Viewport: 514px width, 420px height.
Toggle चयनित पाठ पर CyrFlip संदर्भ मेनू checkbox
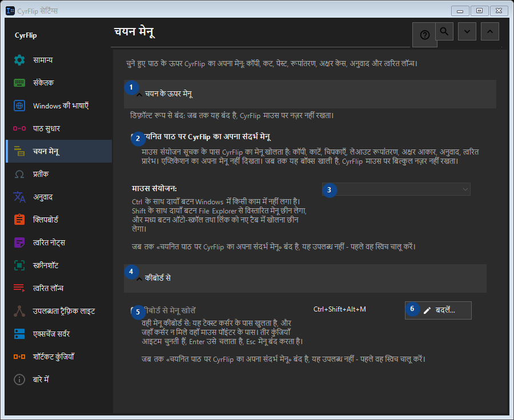tap(134, 137)
